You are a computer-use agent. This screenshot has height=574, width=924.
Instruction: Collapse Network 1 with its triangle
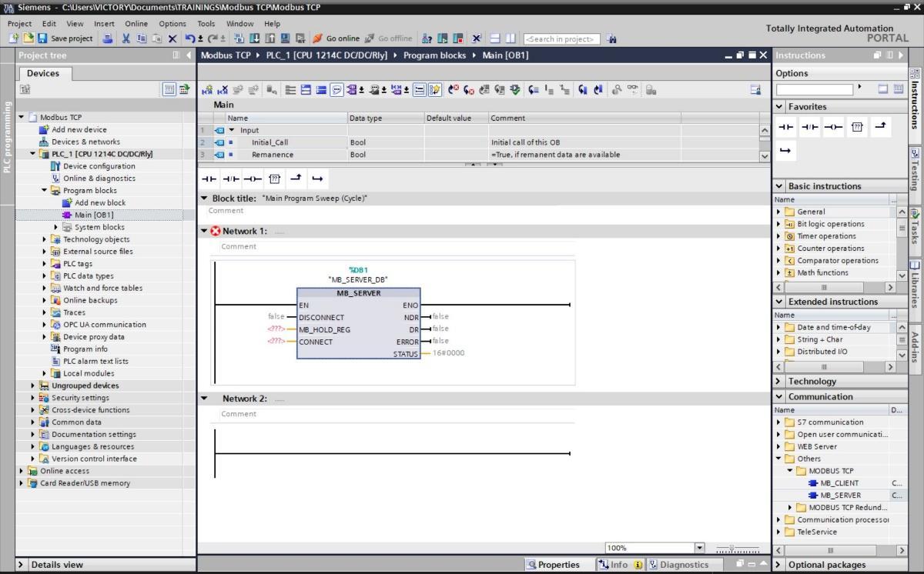[204, 231]
